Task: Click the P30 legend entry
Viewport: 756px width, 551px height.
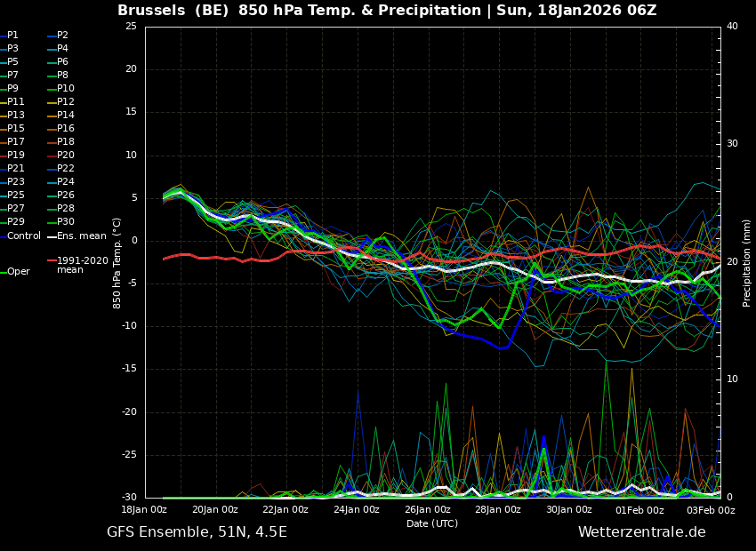Action: point(65,222)
